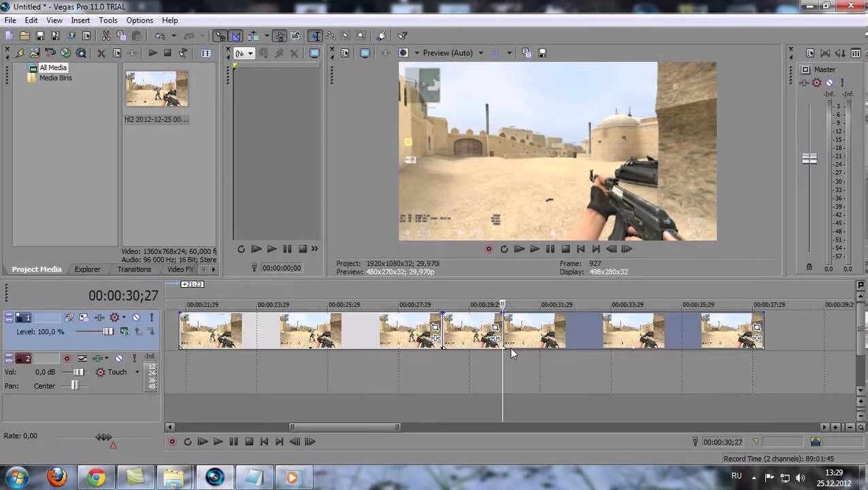Click Record button in timeline transport
The image size is (868, 490).
(x=172, y=442)
